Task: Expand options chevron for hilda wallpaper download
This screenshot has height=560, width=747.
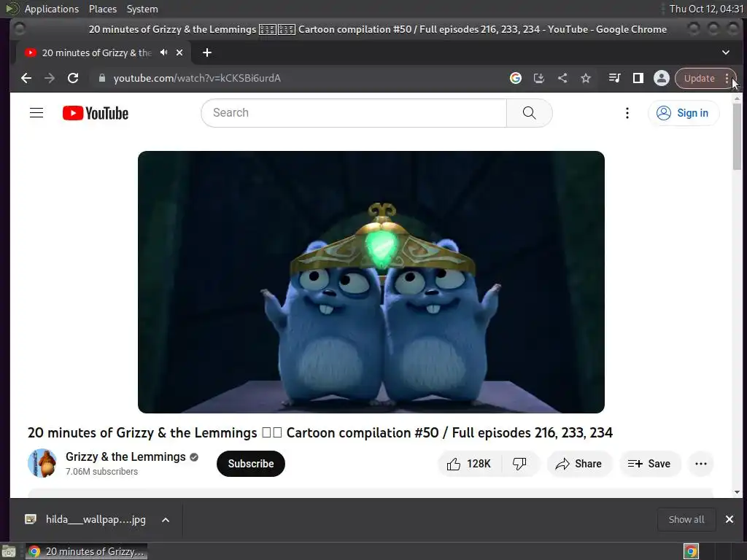Action: (166, 520)
